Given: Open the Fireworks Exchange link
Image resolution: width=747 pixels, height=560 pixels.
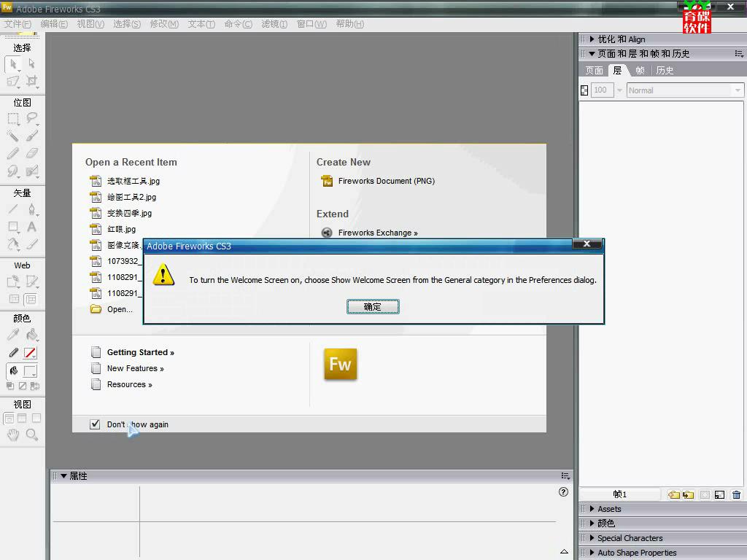Looking at the screenshot, I should 378,233.
